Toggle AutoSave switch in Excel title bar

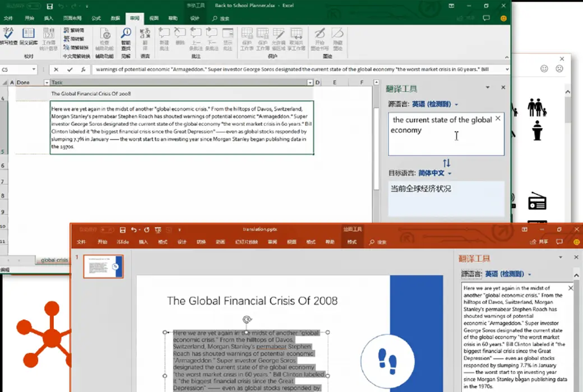point(34,6)
